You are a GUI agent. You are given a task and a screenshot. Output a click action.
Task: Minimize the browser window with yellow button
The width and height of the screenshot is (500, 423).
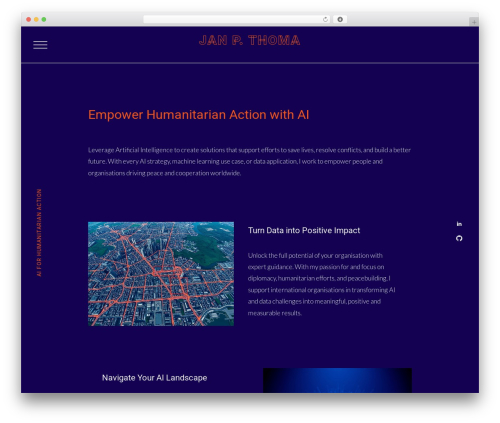coord(36,19)
